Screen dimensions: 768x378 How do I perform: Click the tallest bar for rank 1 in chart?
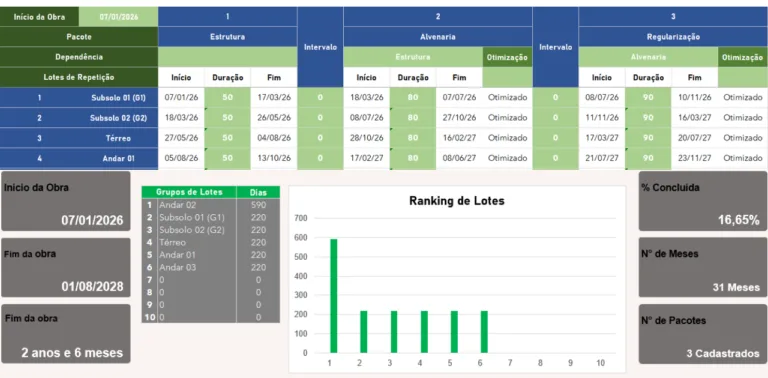(334, 296)
